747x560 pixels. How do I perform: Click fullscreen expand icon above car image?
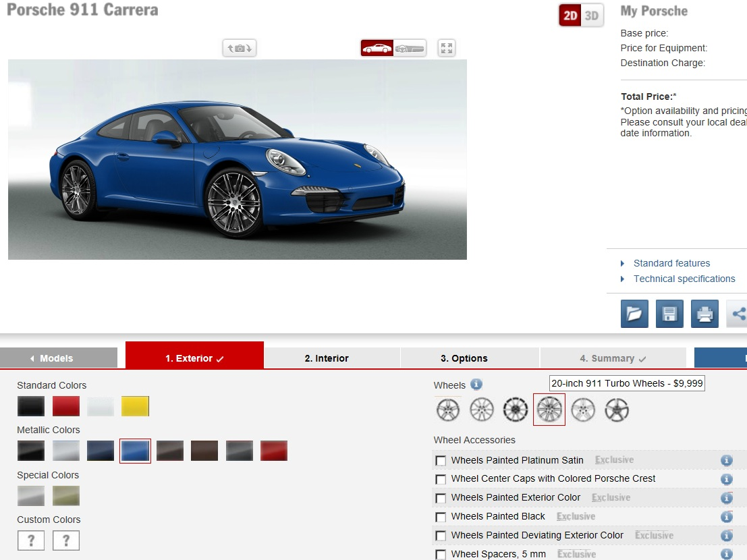[447, 48]
